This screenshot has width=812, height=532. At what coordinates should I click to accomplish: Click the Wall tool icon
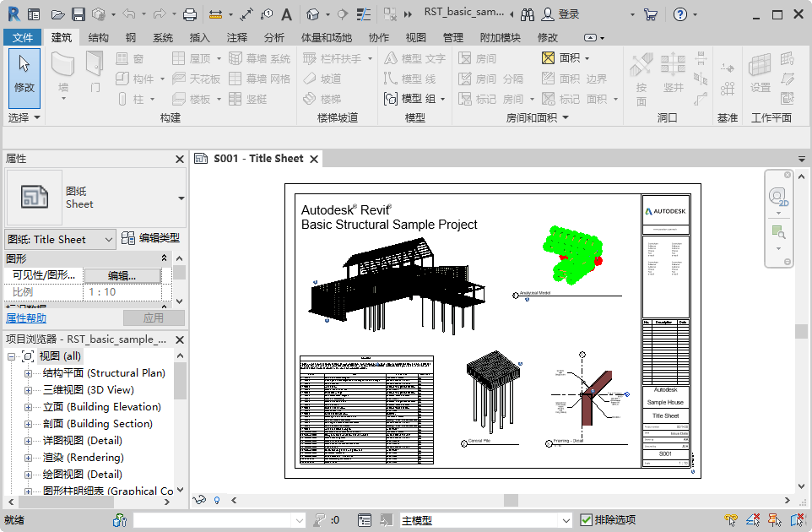(x=63, y=65)
